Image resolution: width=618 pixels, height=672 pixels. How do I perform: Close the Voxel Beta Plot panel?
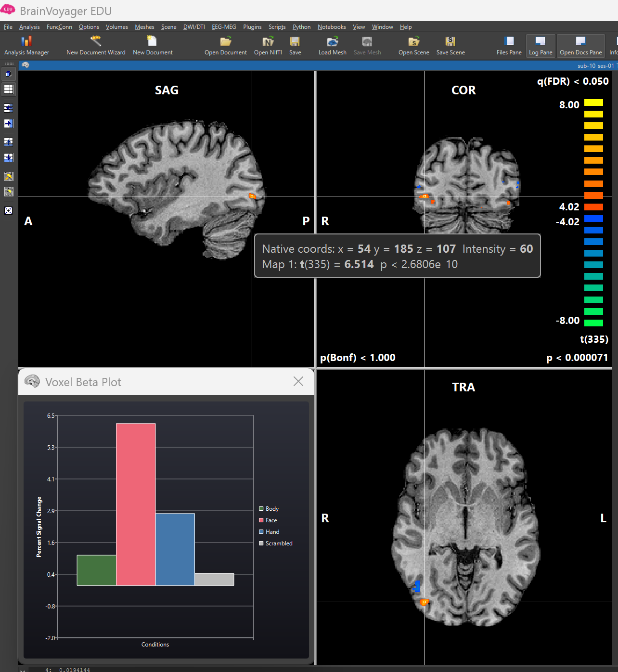pos(298,381)
